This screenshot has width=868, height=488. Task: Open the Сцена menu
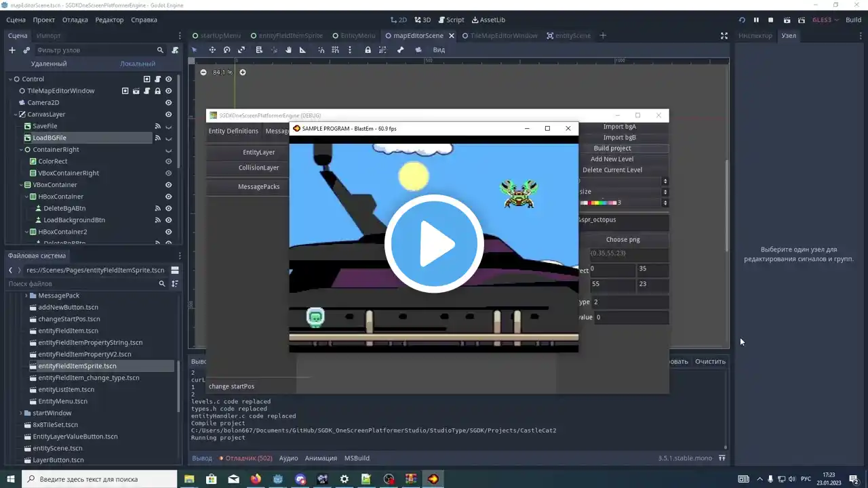click(x=16, y=20)
